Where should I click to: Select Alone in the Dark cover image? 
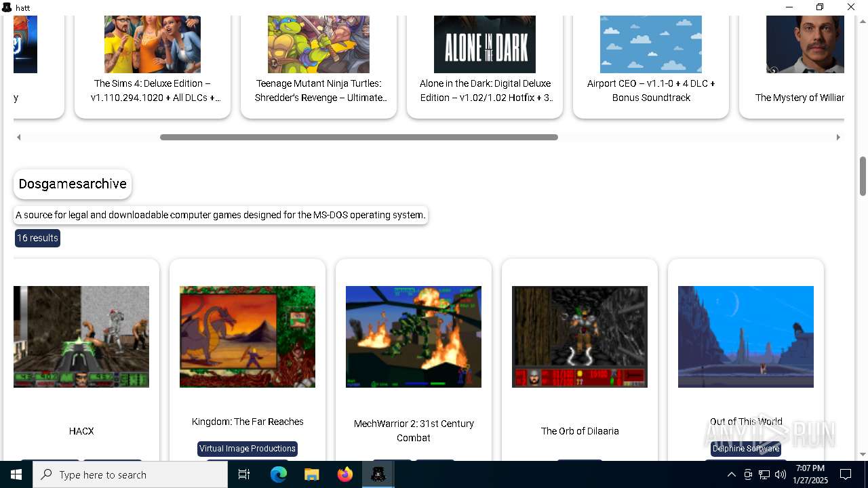(485, 44)
